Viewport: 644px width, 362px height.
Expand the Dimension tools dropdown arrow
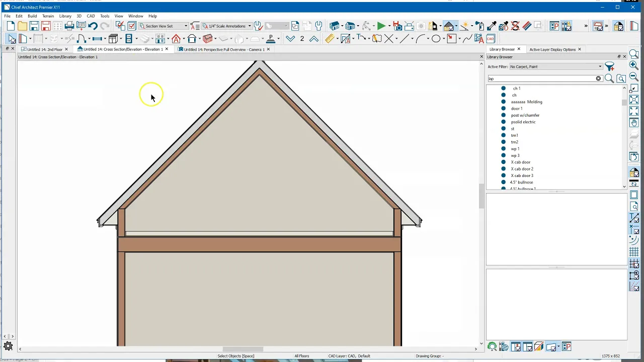pos(337,39)
